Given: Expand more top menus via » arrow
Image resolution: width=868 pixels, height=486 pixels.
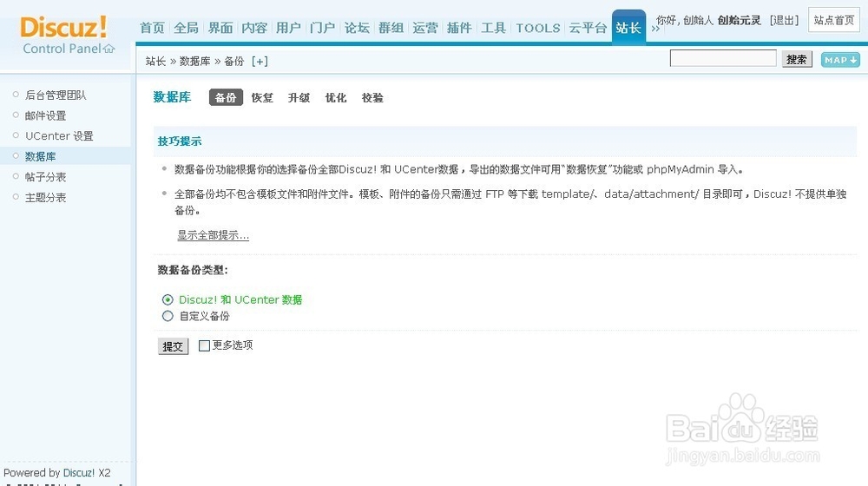Looking at the screenshot, I should (x=655, y=29).
